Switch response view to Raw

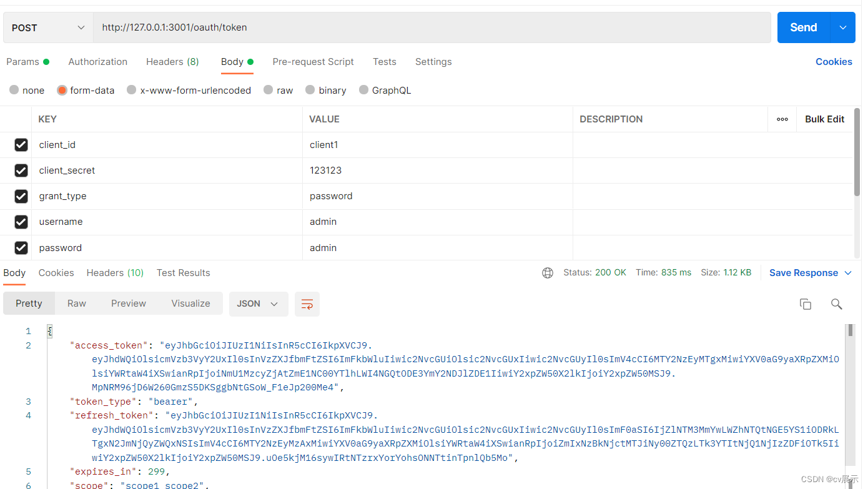click(x=77, y=304)
